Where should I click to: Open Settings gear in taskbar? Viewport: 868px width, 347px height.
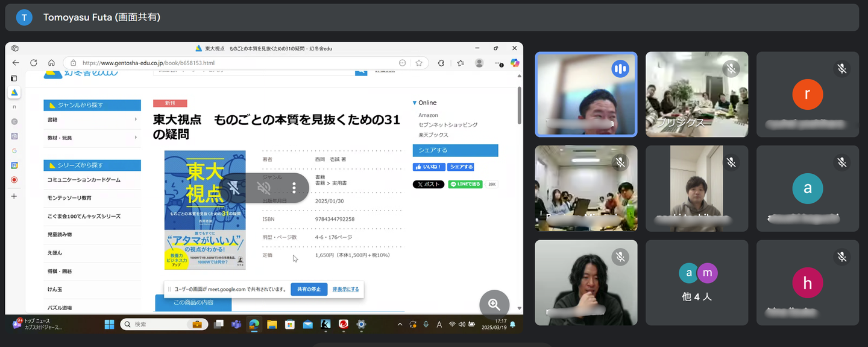pyautogui.click(x=361, y=325)
